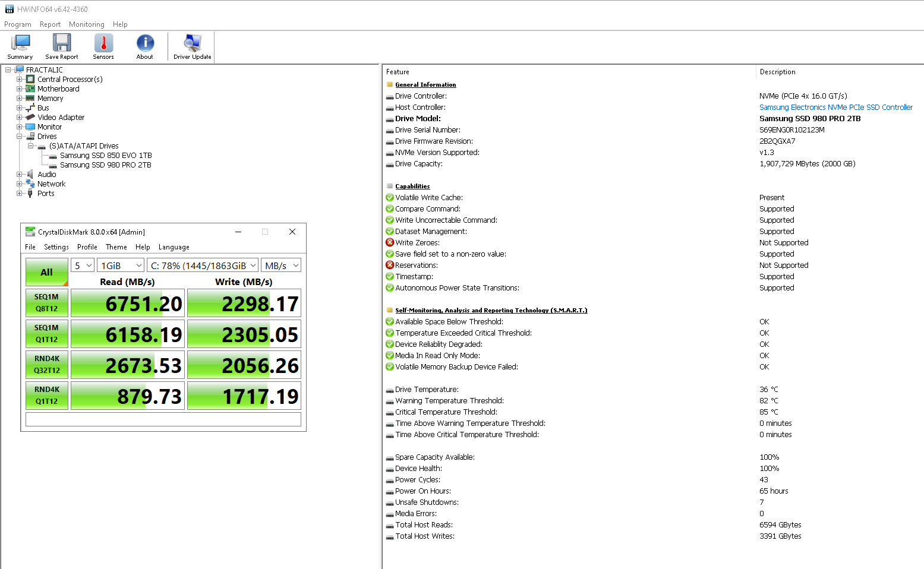
Task: Expand the Video Adapter node
Action: 19,117
